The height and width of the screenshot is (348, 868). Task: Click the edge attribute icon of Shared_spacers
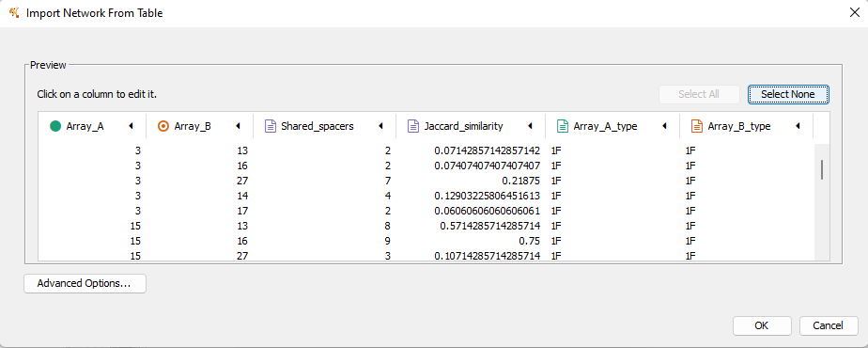pyautogui.click(x=271, y=126)
